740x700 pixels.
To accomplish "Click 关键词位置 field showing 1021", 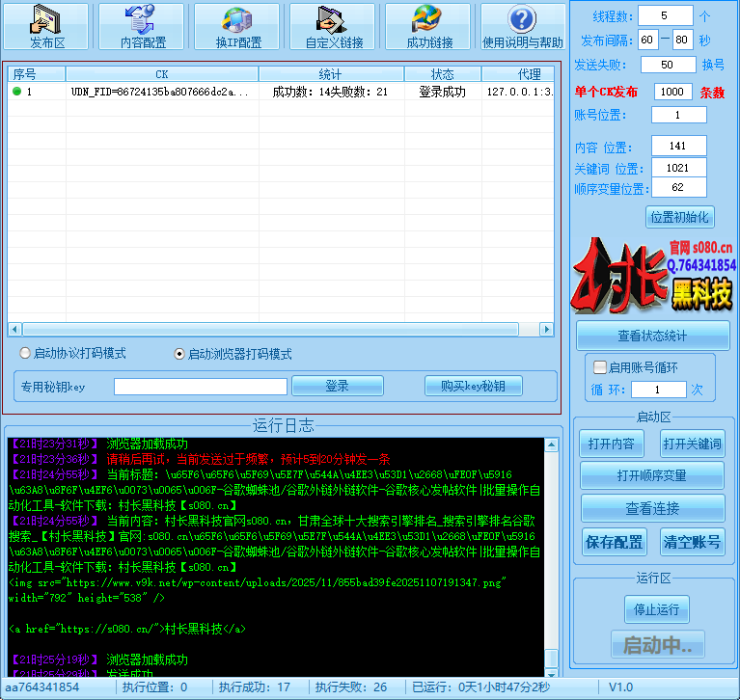I will [678, 168].
